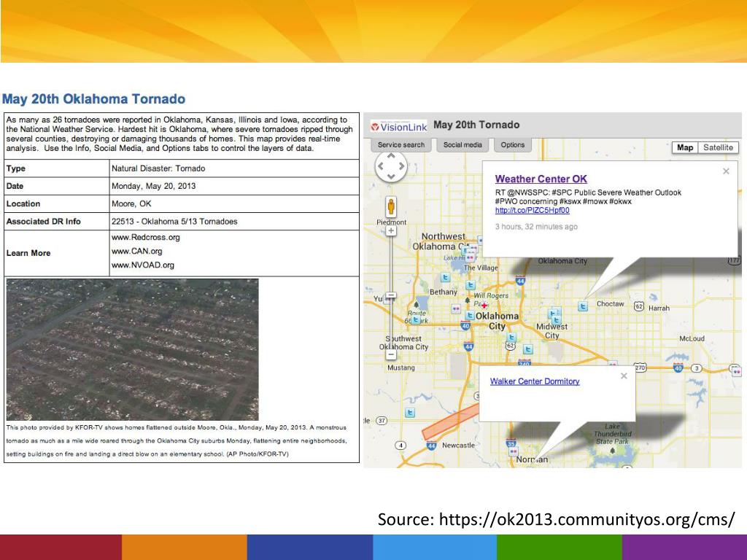Open the Twitter marker above Bethany
Screen dimensions: 747x560
pyautogui.click(x=445, y=277)
